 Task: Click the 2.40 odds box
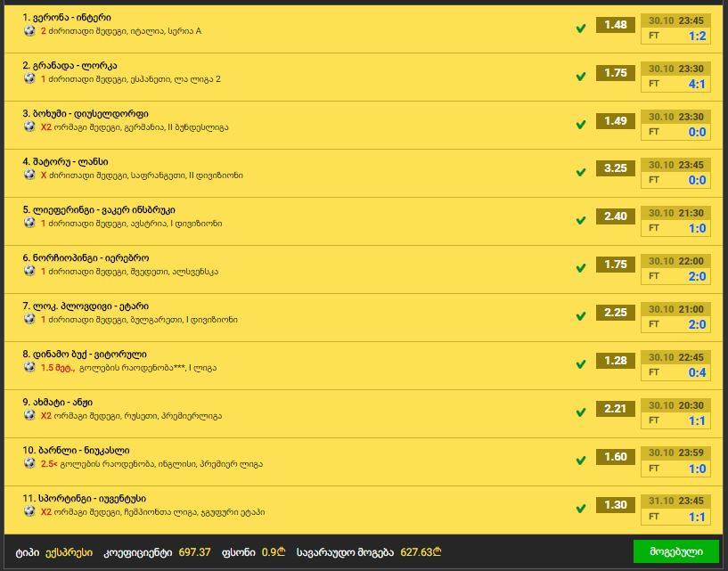tap(615, 216)
